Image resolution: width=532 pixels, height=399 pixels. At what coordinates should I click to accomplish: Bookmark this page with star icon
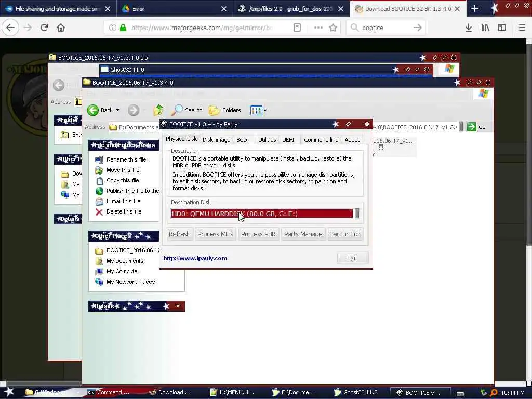(x=333, y=28)
